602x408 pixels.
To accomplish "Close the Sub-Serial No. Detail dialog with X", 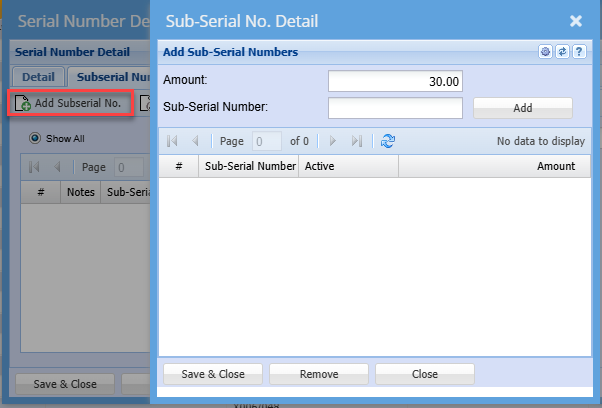I will (576, 21).
